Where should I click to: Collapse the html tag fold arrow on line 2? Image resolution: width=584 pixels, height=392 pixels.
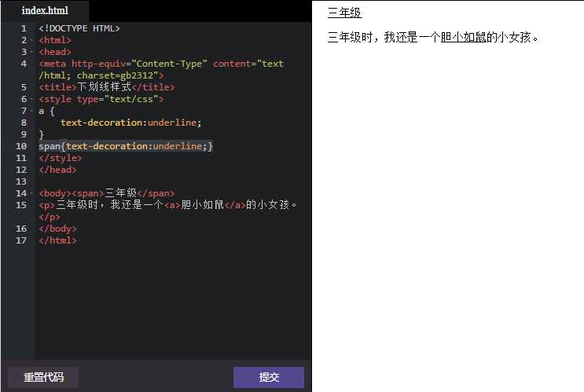(31, 40)
